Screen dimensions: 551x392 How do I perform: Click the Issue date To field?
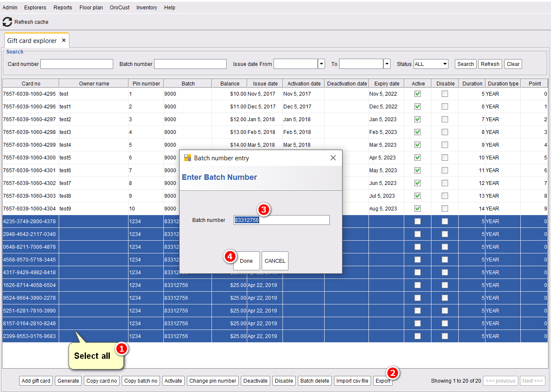coord(361,64)
